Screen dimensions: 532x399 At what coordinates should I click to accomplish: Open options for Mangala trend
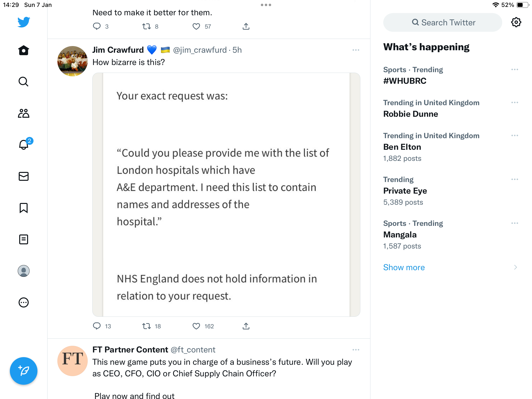pos(515,223)
